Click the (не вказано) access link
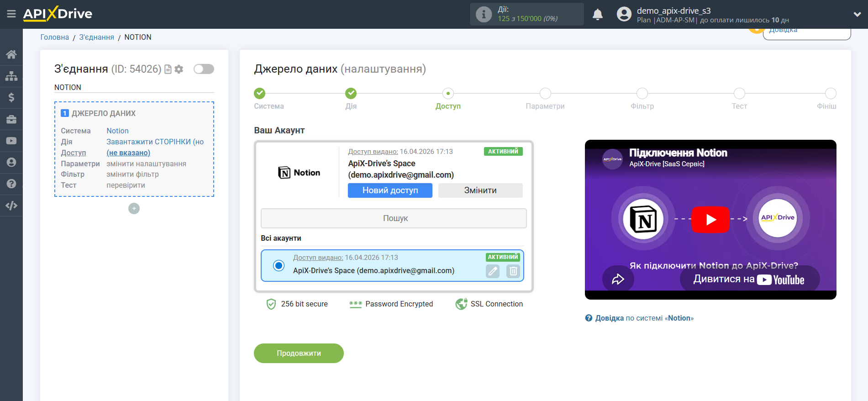Screen dimensions: 868x401 128,153
